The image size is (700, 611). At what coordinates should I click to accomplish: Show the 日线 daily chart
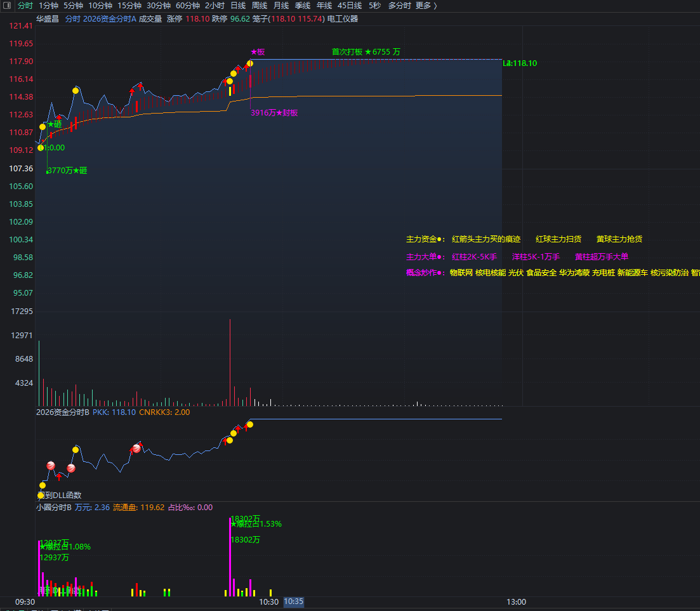pos(238,6)
